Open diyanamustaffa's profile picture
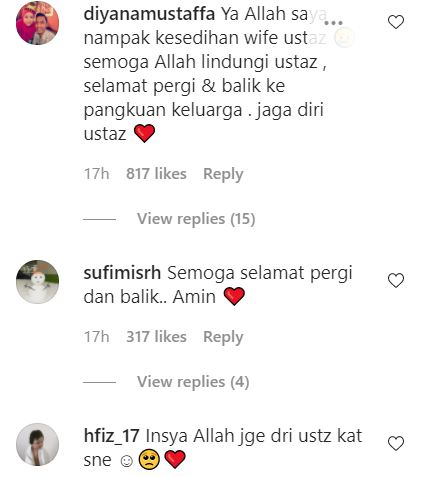This screenshot has width=425, height=477. (x=37, y=23)
